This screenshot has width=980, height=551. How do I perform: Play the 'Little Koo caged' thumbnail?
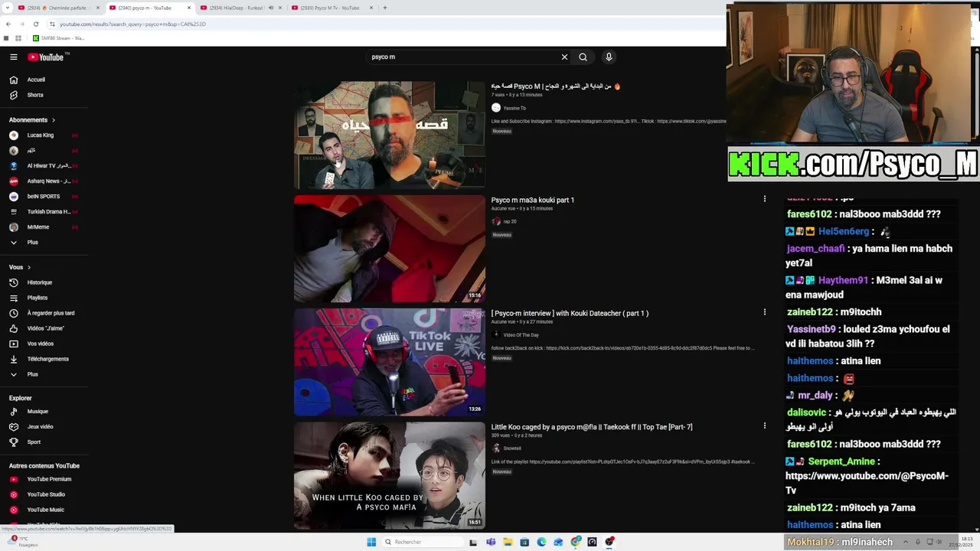click(390, 475)
